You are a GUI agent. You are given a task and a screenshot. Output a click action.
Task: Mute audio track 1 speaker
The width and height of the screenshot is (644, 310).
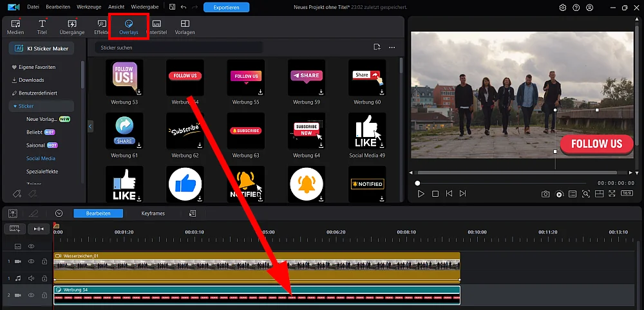click(31, 278)
